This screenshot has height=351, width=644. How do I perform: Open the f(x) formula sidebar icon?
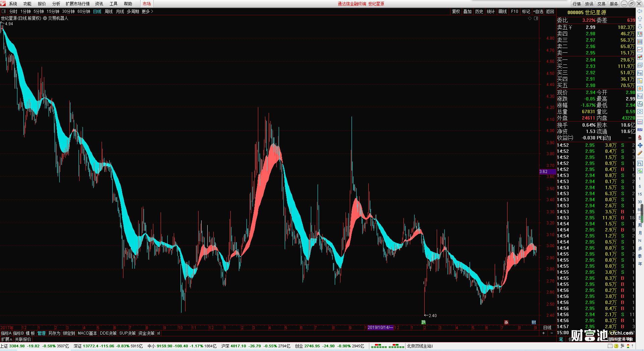point(640,104)
